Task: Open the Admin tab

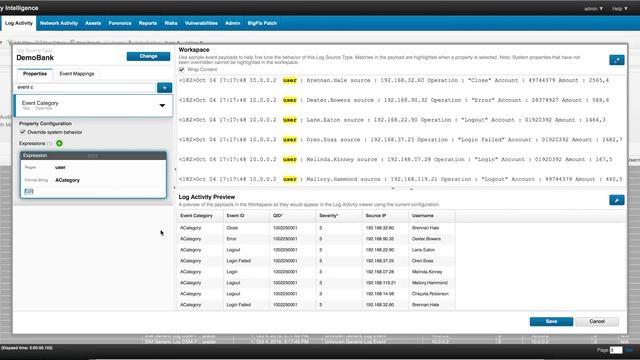Action: [x=233, y=23]
